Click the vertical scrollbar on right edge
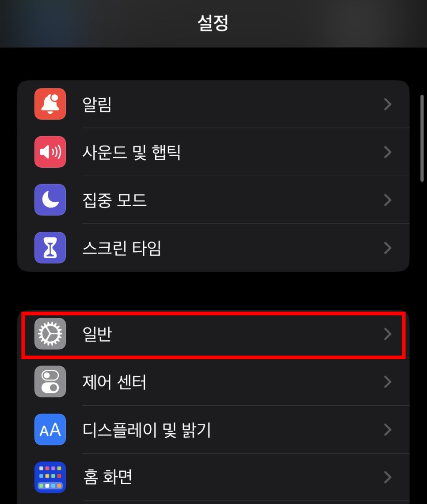The width and height of the screenshot is (427, 504). point(422,138)
